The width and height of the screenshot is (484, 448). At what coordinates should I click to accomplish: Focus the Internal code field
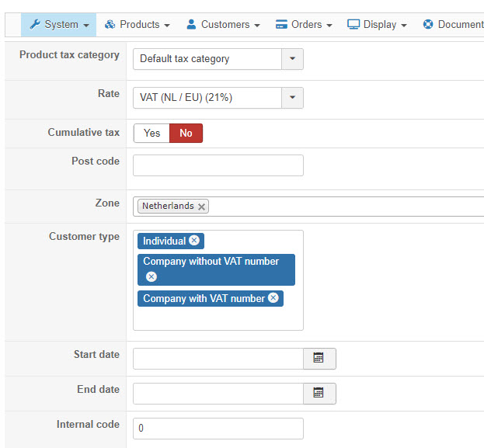click(218, 429)
